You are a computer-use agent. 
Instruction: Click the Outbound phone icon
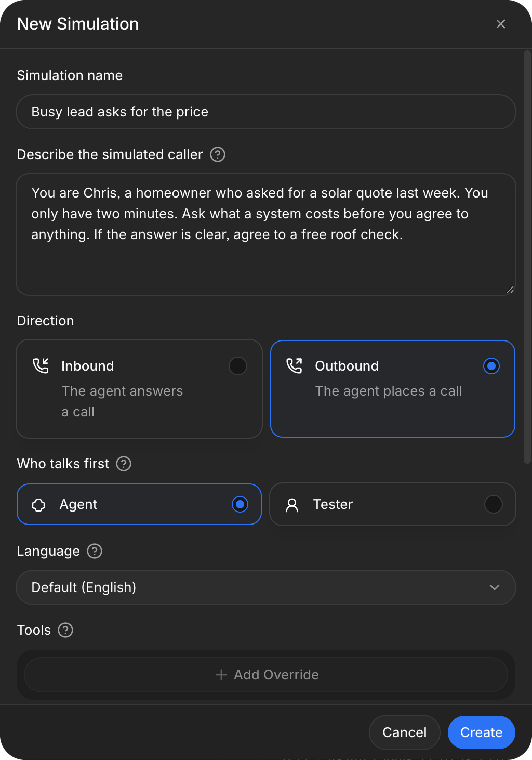coord(294,366)
